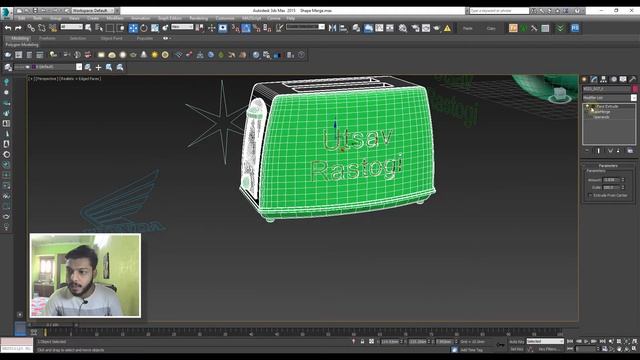The width and height of the screenshot is (640, 360).
Task: Open the Schematic View
Action: point(390,28)
